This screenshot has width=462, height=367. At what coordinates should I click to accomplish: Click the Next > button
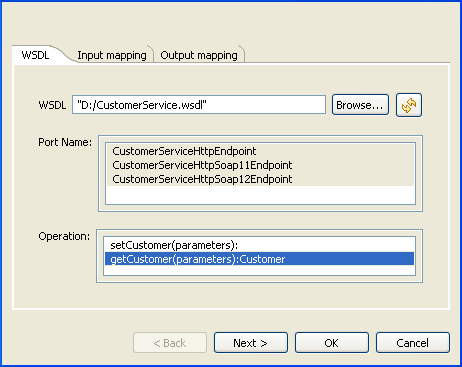251,343
